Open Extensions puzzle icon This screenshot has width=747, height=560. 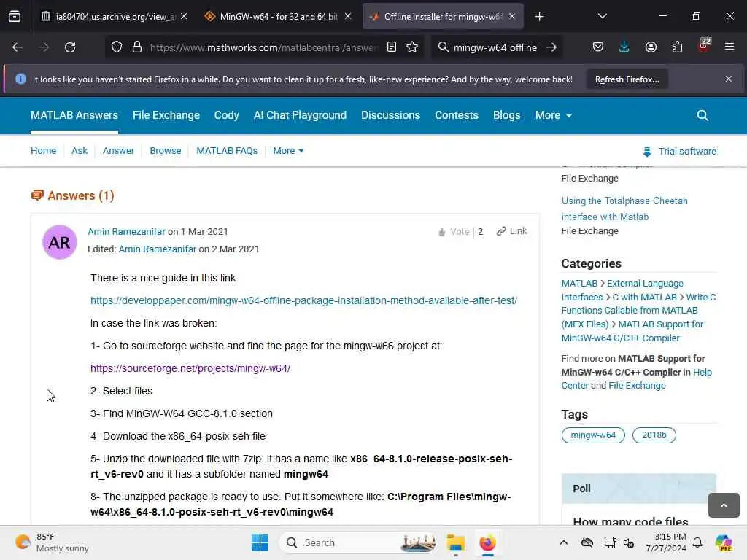(677, 47)
